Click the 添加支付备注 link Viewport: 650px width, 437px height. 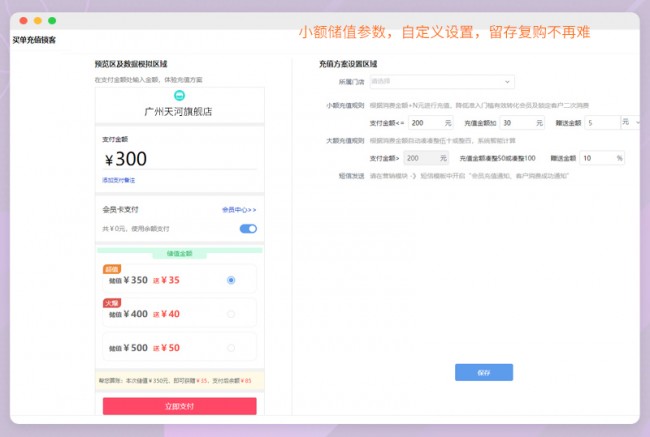click(x=118, y=180)
